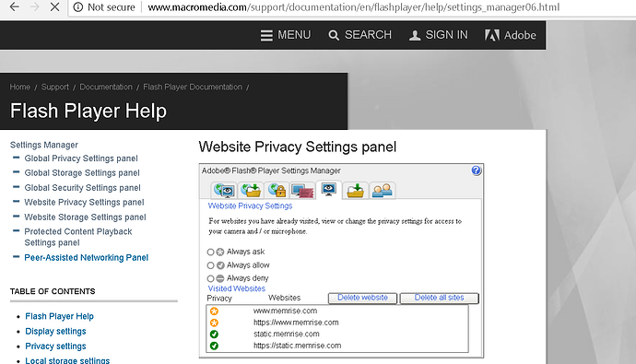Viewport: 636px width, 364px height.
Task: Select the Always allow radio button
Action: pyautogui.click(x=210, y=265)
